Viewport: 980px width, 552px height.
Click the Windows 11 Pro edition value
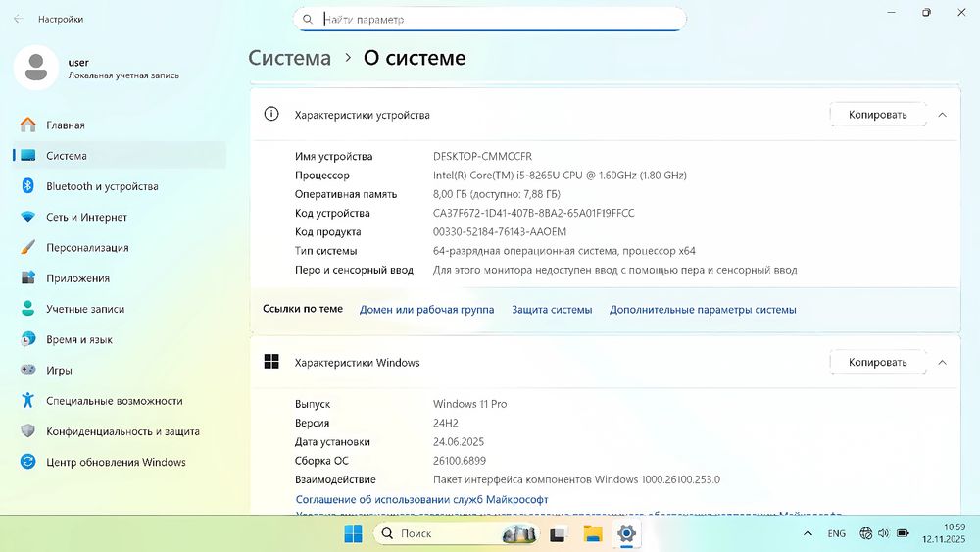470,404
